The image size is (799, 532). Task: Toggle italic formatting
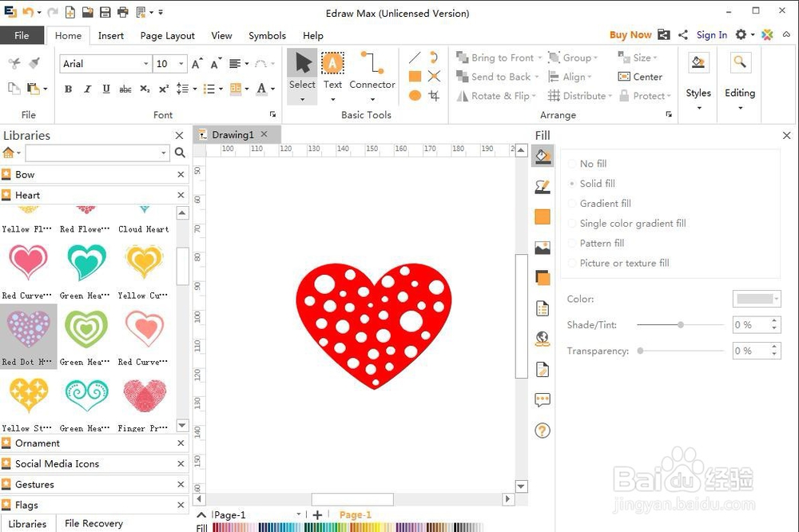click(87, 89)
